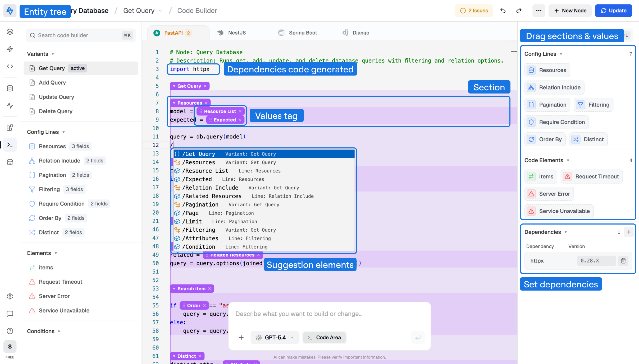Image resolution: width=639 pixels, height=364 pixels.
Task: Click the app logo icon top left
Action: click(x=10, y=11)
